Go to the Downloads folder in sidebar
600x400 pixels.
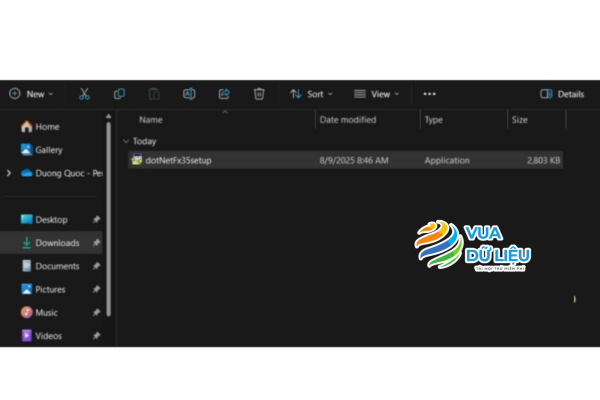click(56, 243)
